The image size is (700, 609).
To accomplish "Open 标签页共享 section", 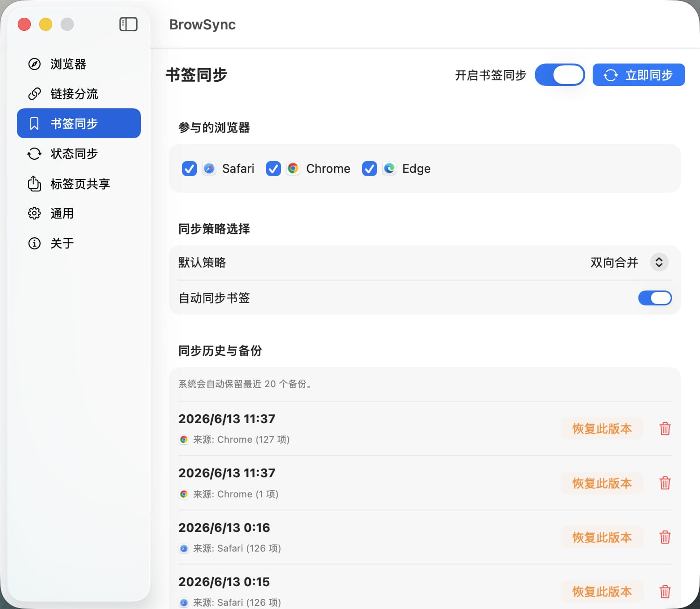I will click(79, 184).
